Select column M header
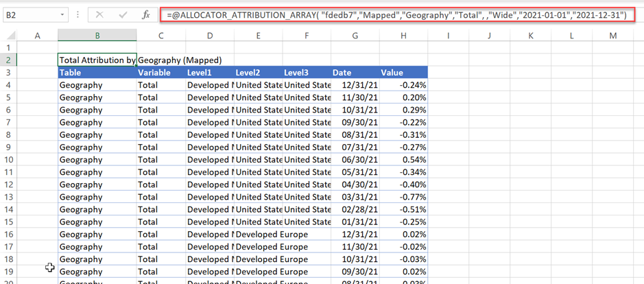Viewport: 644px width, 284px height. click(612, 36)
